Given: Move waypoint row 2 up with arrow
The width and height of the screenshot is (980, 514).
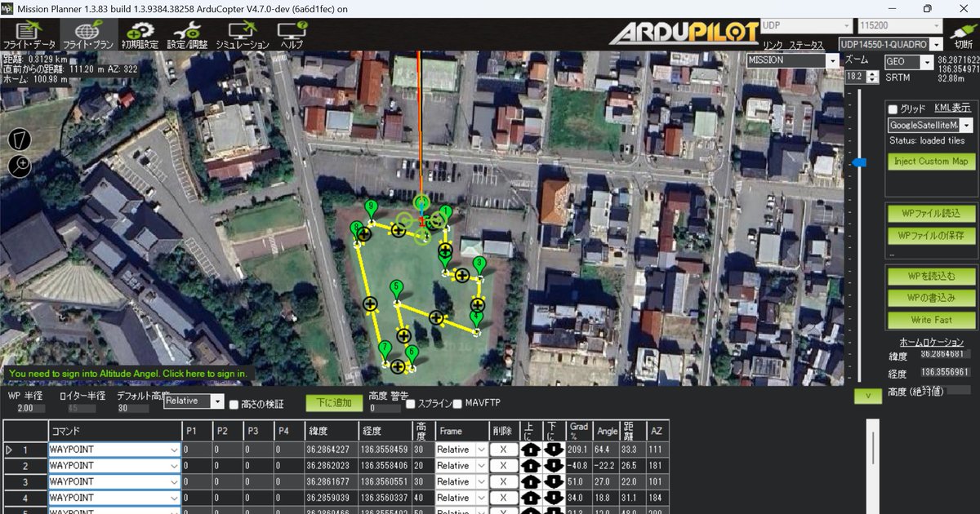Looking at the screenshot, I should tap(531, 466).
